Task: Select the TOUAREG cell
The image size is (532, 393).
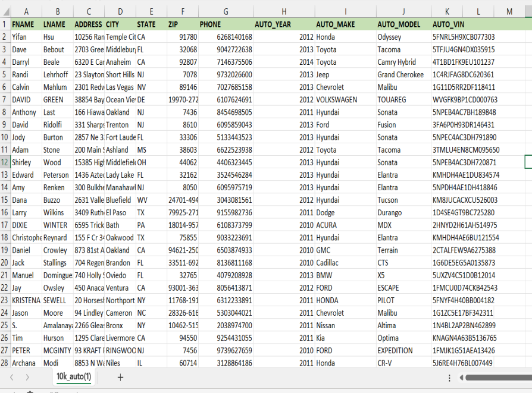Action: coord(403,100)
